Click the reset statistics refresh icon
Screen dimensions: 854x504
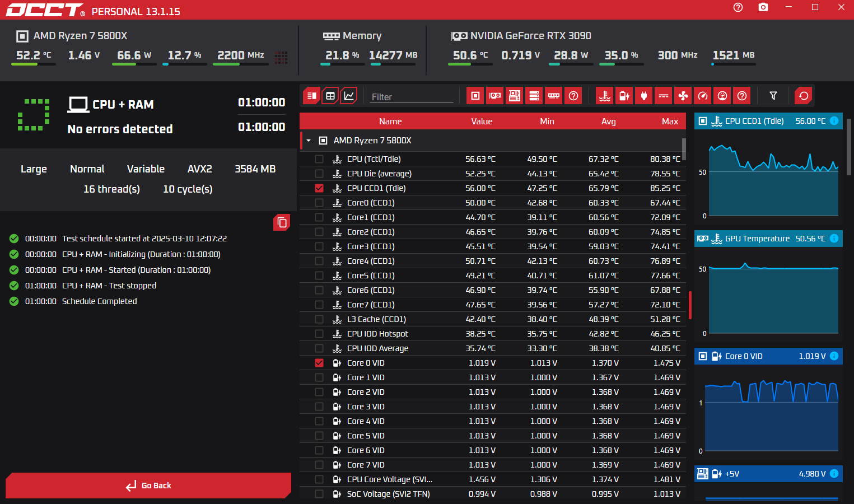coord(803,96)
